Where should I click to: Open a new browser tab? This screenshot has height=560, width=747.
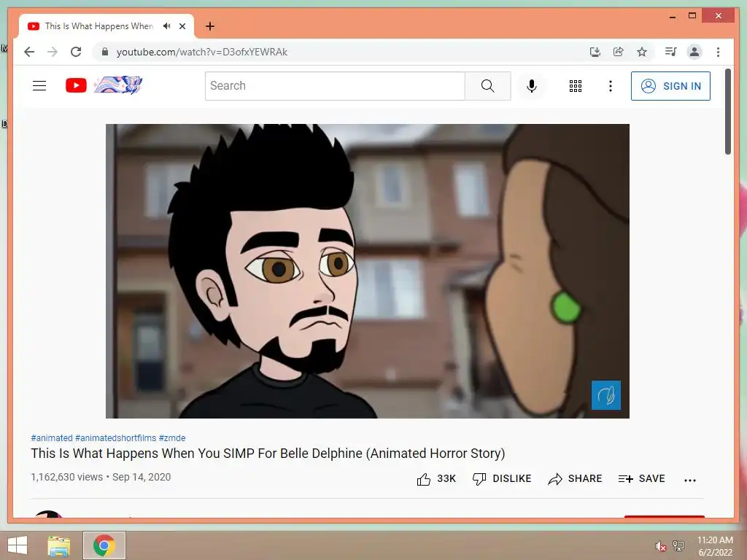coord(210,26)
